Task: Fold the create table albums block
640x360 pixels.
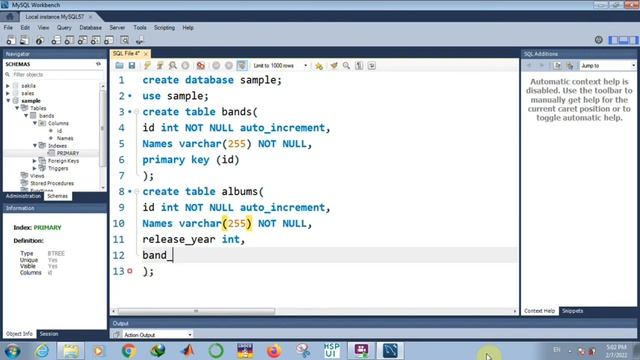Action: [x=137, y=191]
